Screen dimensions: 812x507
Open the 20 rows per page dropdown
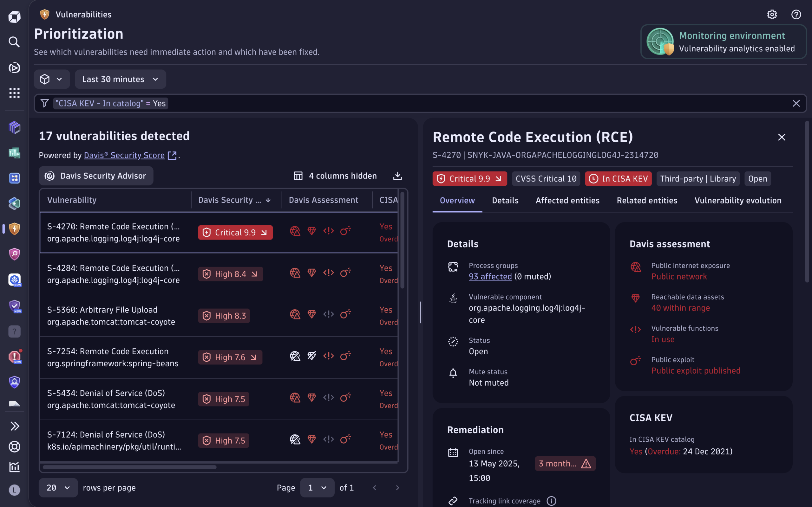[58, 488]
